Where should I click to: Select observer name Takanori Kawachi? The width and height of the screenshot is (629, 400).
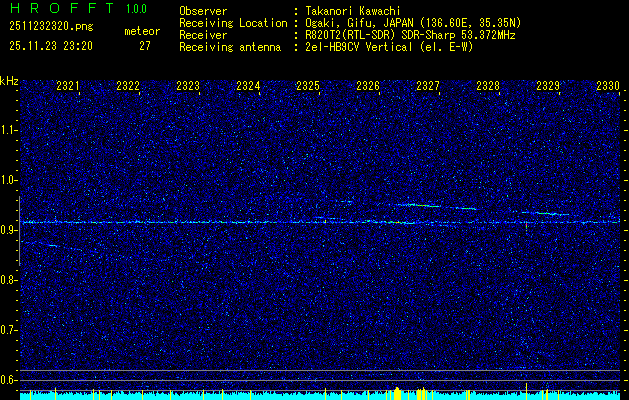click(353, 11)
